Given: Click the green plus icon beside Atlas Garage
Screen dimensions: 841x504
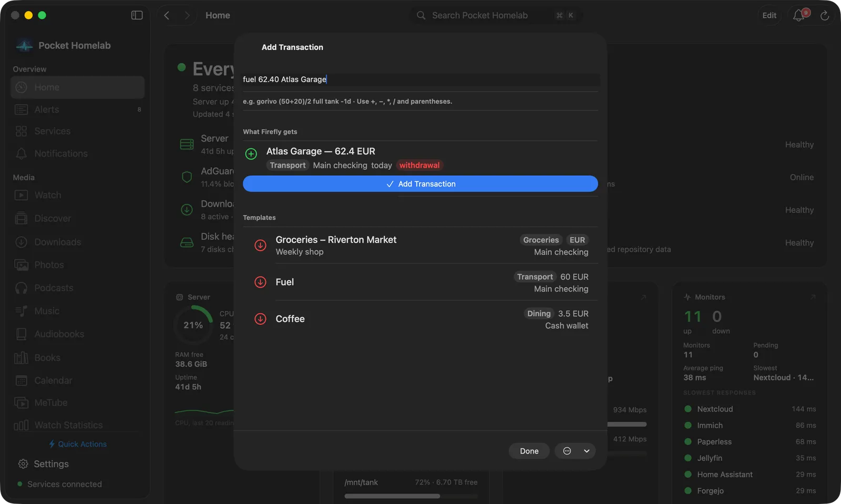Looking at the screenshot, I should [x=251, y=153].
